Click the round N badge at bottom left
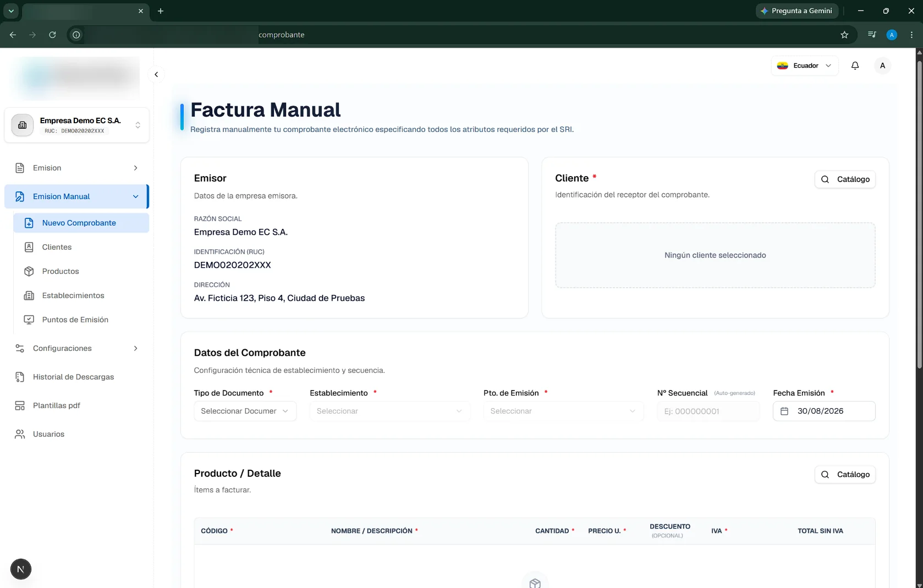923x588 pixels. click(21, 569)
